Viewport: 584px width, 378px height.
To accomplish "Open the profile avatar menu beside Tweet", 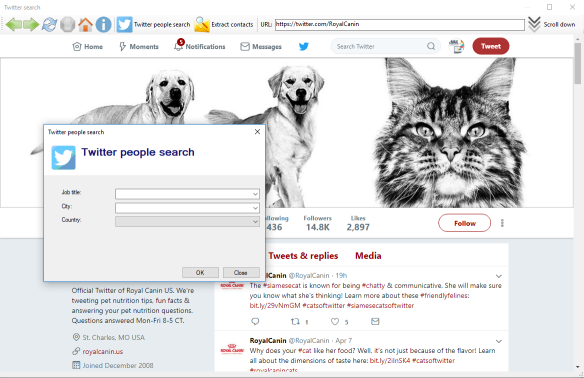I will point(456,46).
